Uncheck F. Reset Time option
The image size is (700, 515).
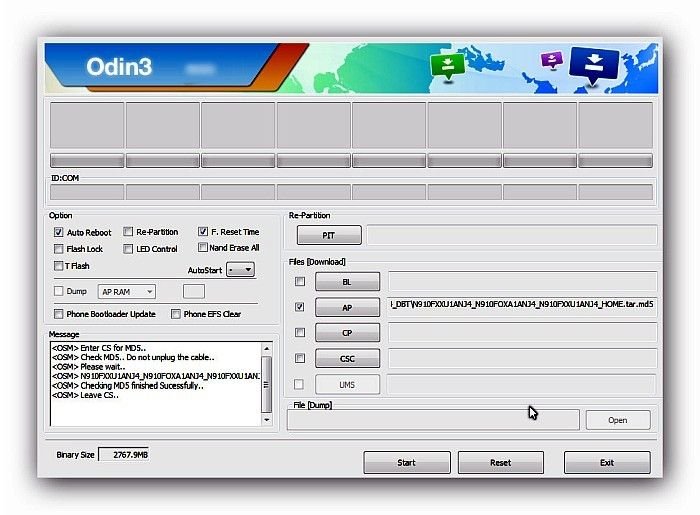(x=203, y=232)
